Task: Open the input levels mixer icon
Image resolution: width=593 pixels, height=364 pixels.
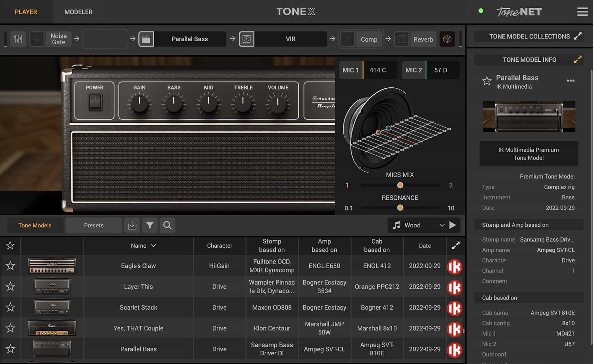Action: 18,39
